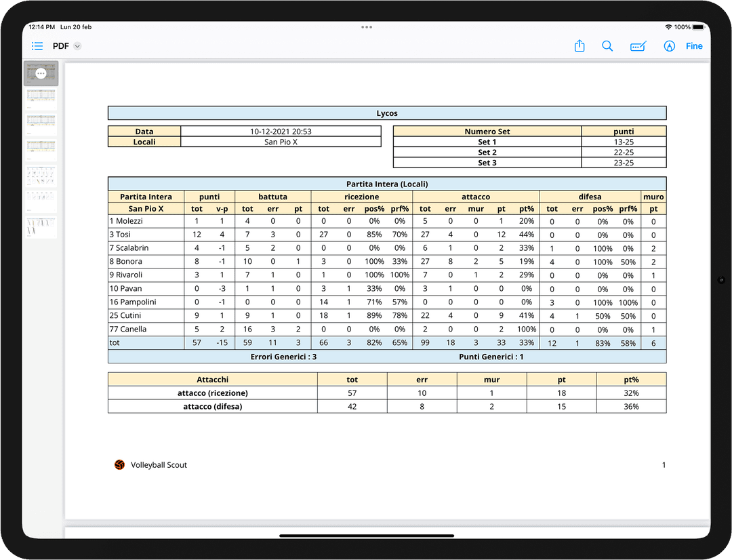Screen dimensions: 732x560
Task: Open the ellipsis on page 1 thumbnail
Action: pos(41,73)
